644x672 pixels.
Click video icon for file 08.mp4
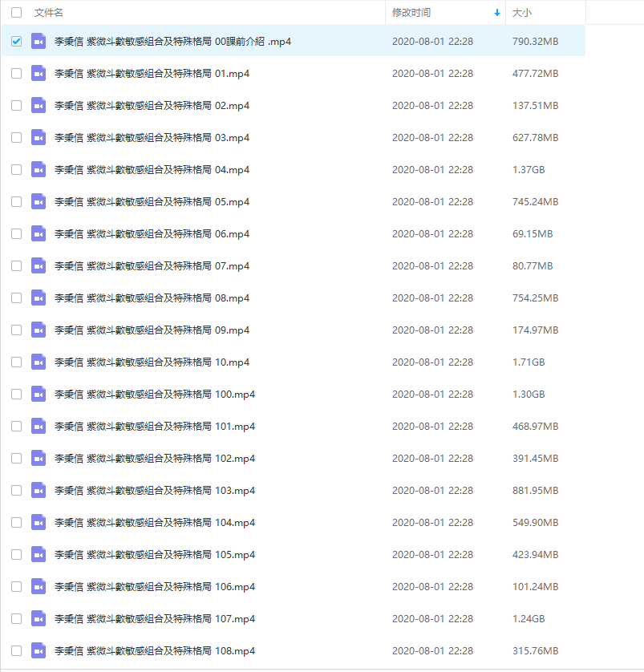[38, 298]
